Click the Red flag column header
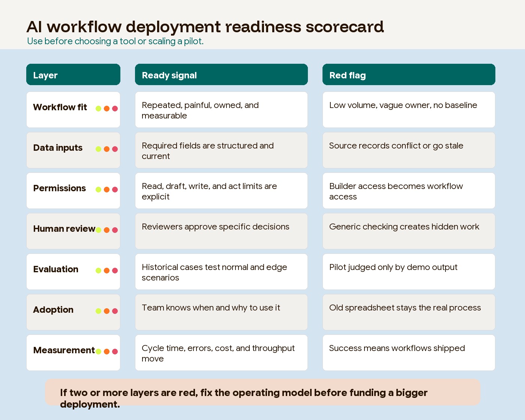The width and height of the screenshot is (525, 420). coord(409,75)
